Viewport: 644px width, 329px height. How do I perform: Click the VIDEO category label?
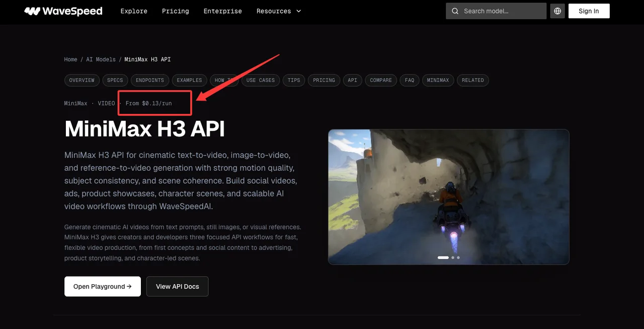coord(106,103)
